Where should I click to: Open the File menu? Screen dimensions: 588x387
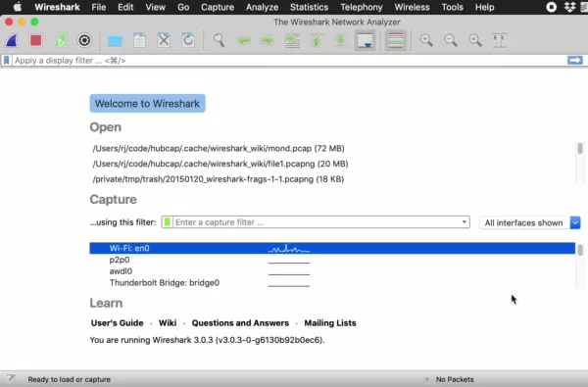click(99, 7)
